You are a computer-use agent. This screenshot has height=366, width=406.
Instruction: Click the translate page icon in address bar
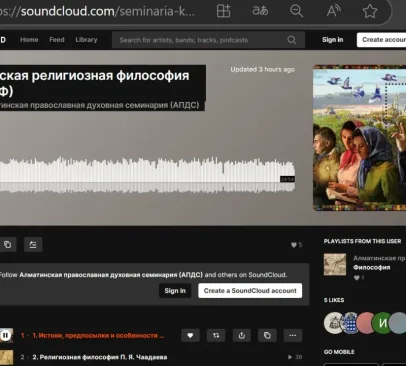pos(260,11)
